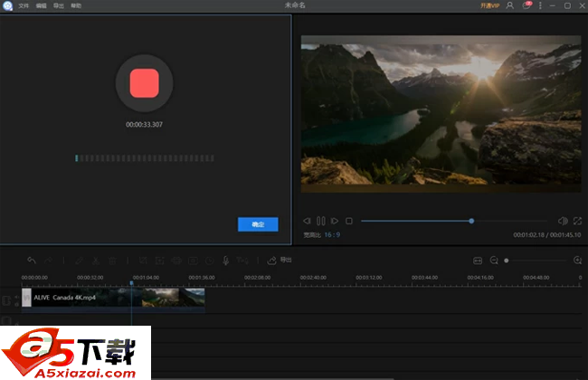Click the blue 确定 confirm button
This screenshot has height=380, width=588.
[258, 224]
